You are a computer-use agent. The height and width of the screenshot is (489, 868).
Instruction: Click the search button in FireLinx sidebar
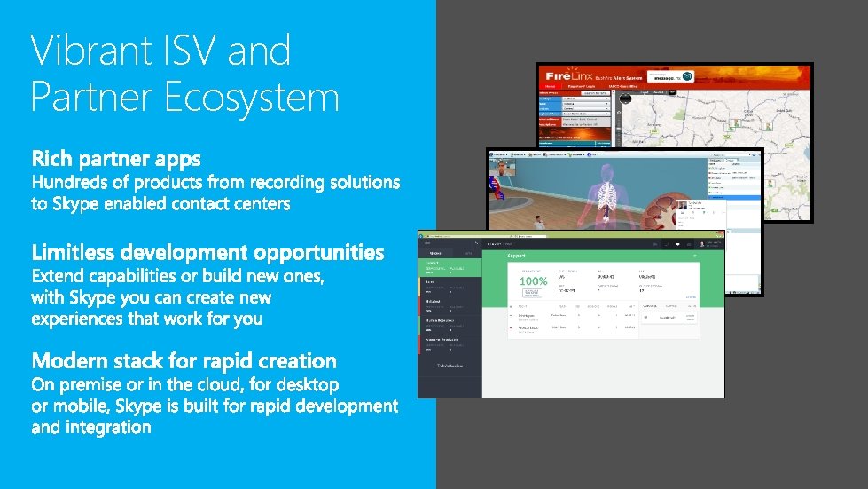click(595, 93)
